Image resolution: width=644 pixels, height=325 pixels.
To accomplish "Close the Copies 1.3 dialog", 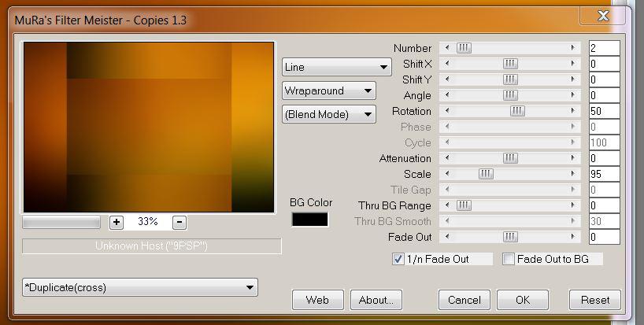I will 602,16.
